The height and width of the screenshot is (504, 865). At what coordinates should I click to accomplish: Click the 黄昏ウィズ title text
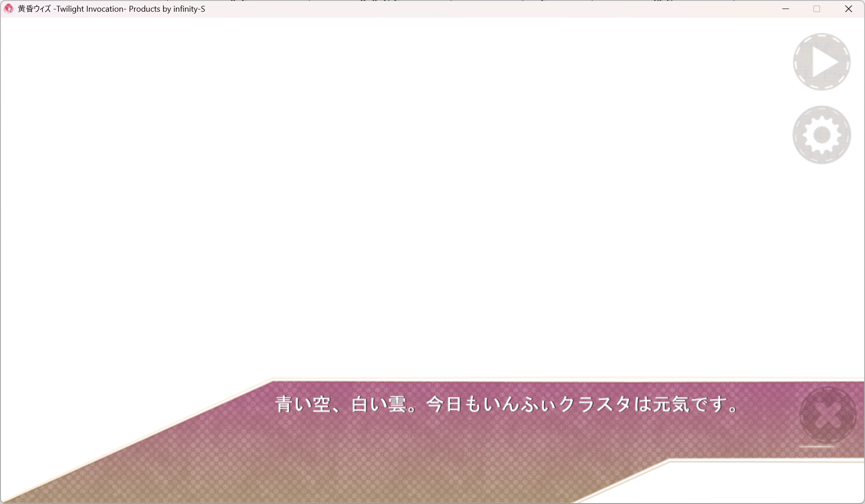coord(34,9)
